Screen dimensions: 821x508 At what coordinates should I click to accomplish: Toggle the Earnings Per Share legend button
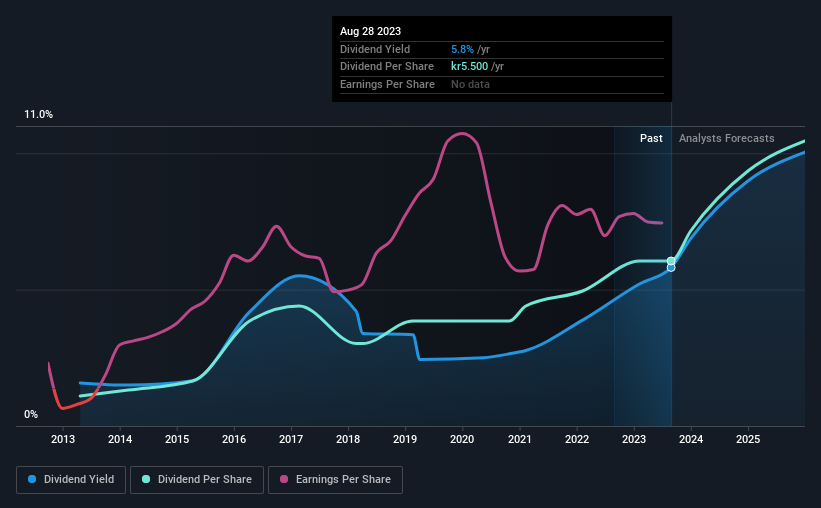click(335, 480)
